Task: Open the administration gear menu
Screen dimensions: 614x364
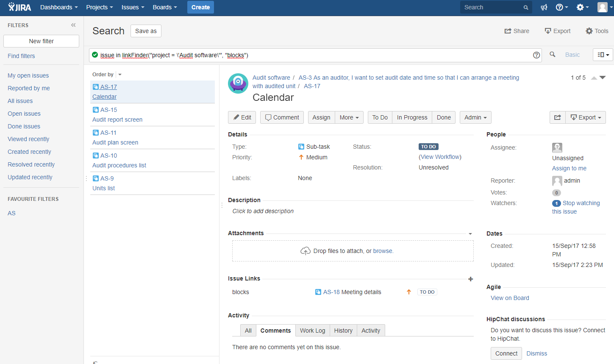Action: (583, 7)
